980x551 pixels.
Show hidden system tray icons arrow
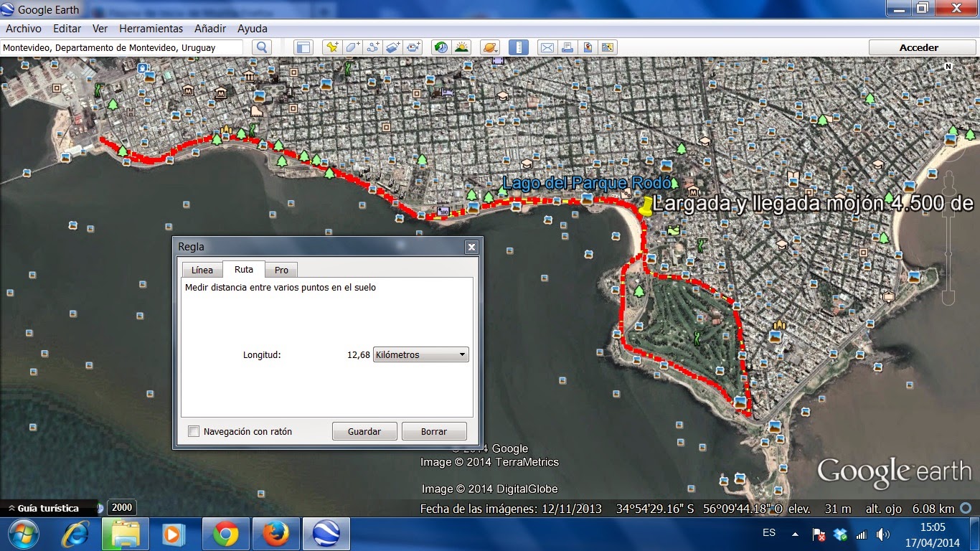[x=795, y=534]
